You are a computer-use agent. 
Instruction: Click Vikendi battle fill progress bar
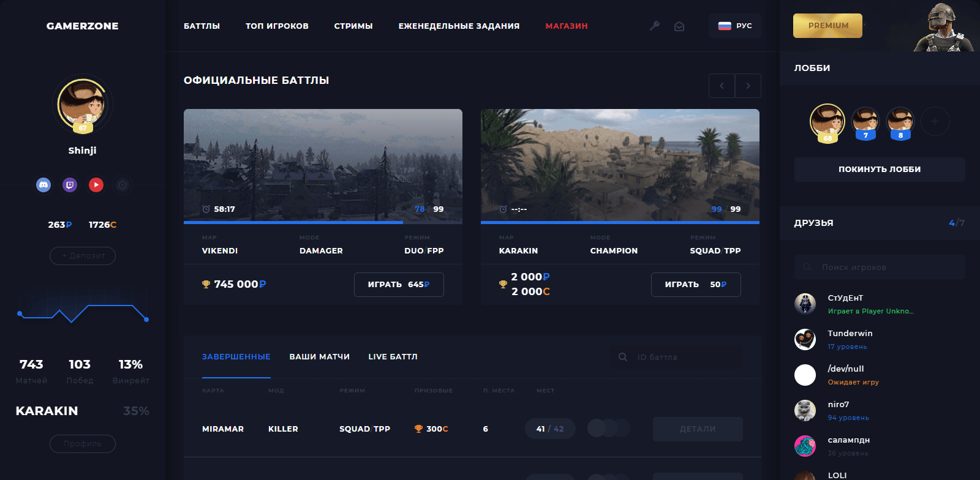pos(323,222)
